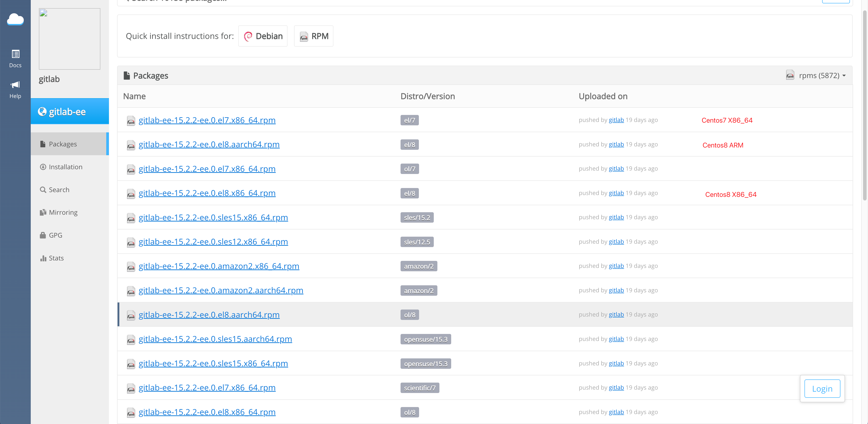
Task: Click rpm icon beside amazon2.aarch64 row
Action: 131,291
